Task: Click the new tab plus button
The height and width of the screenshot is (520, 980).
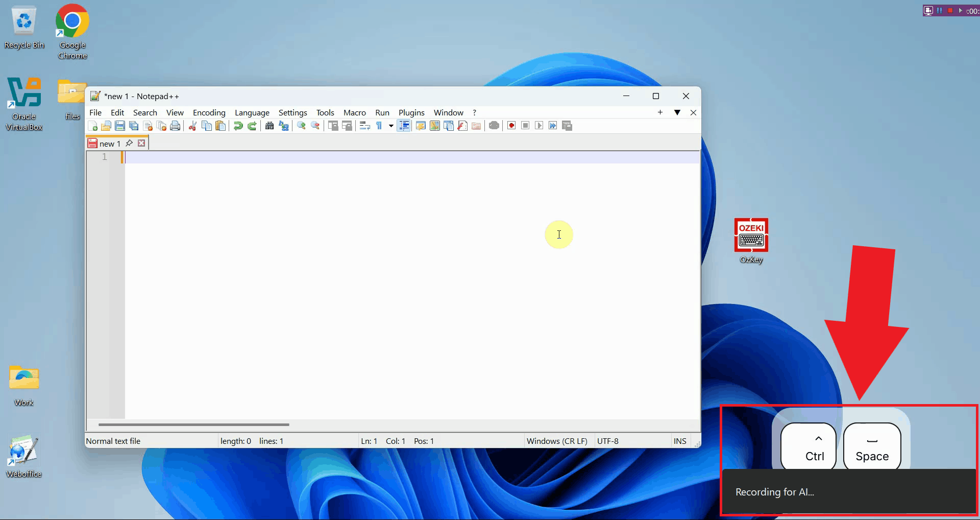Action: pyautogui.click(x=660, y=112)
